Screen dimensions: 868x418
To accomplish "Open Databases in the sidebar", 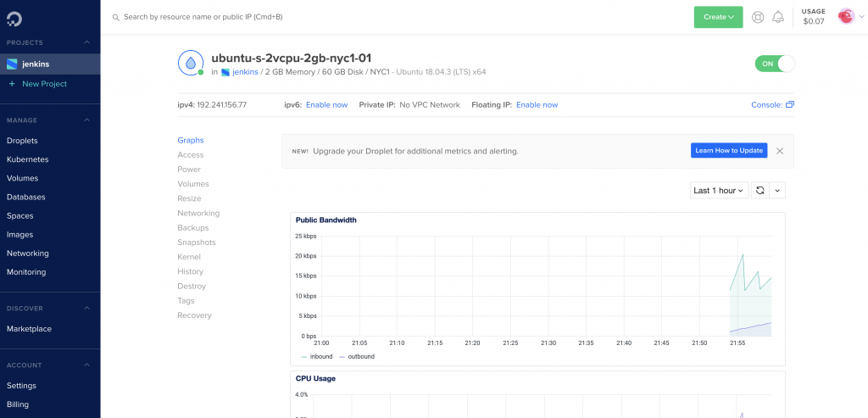I will (26, 197).
